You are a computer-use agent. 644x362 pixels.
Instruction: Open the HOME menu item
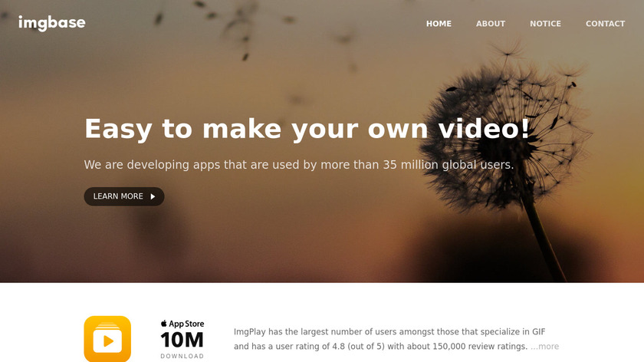point(439,24)
